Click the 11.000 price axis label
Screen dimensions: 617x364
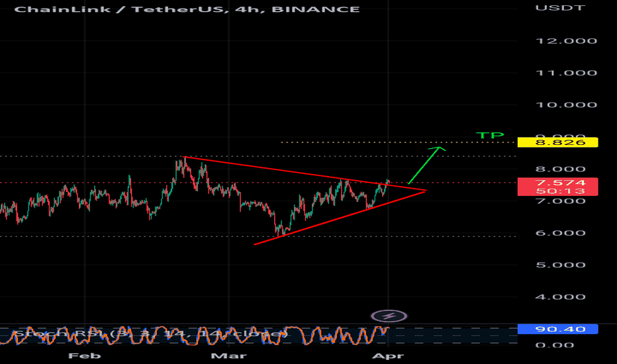coord(566,73)
